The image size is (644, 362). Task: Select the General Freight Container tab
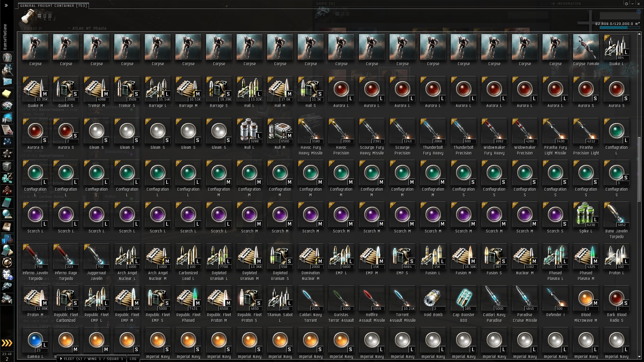53,6
